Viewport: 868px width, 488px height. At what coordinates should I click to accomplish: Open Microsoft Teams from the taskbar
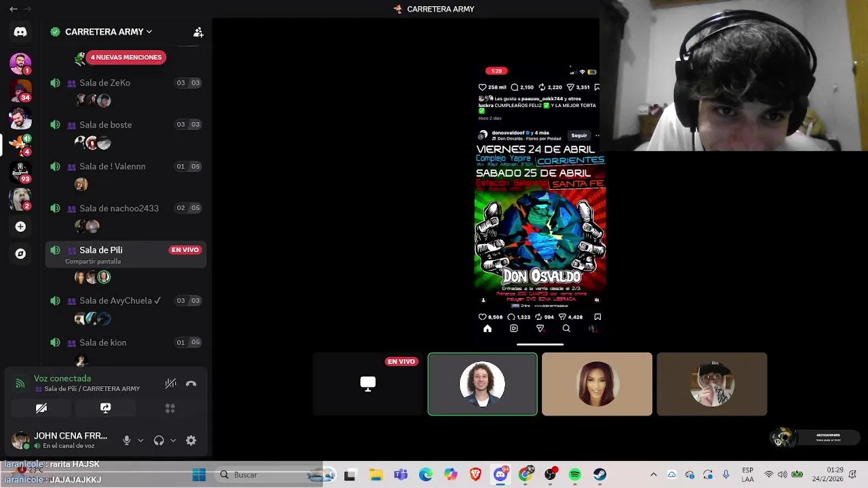[x=401, y=475]
